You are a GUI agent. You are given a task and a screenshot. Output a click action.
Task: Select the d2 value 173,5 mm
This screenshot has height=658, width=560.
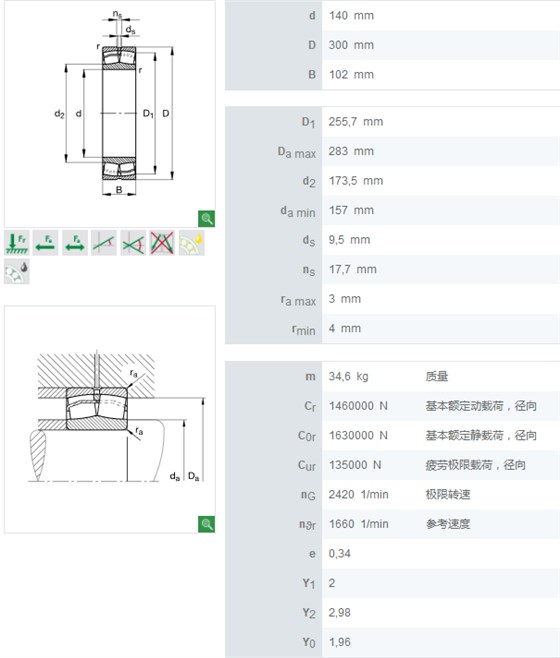point(356,181)
